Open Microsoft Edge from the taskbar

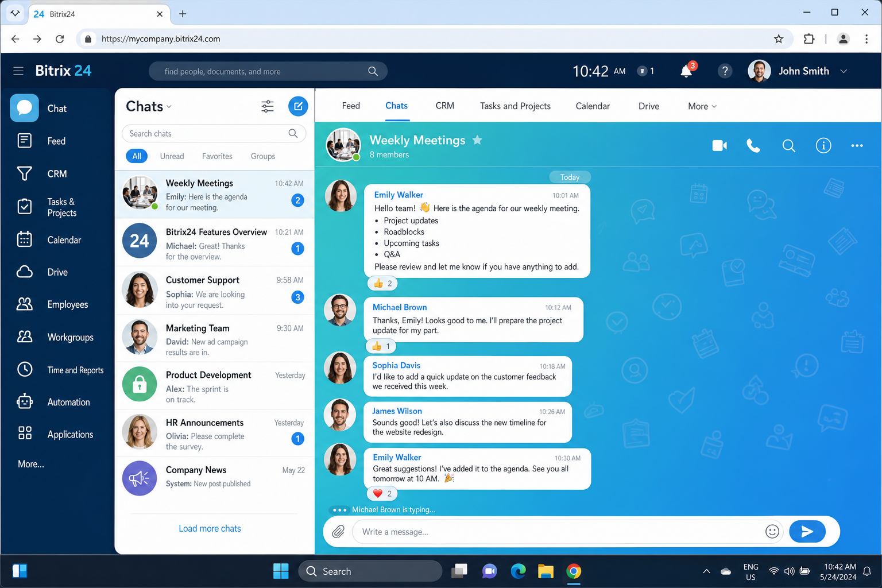pyautogui.click(x=518, y=571)
